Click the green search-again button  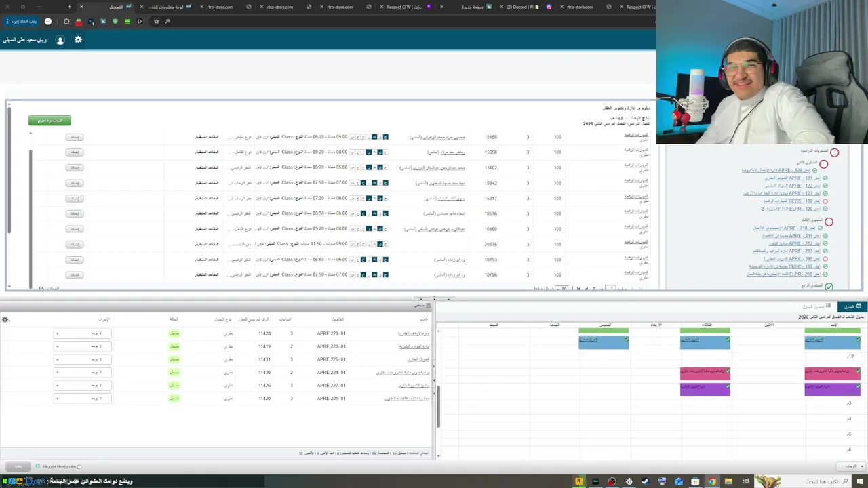[50, 120]
